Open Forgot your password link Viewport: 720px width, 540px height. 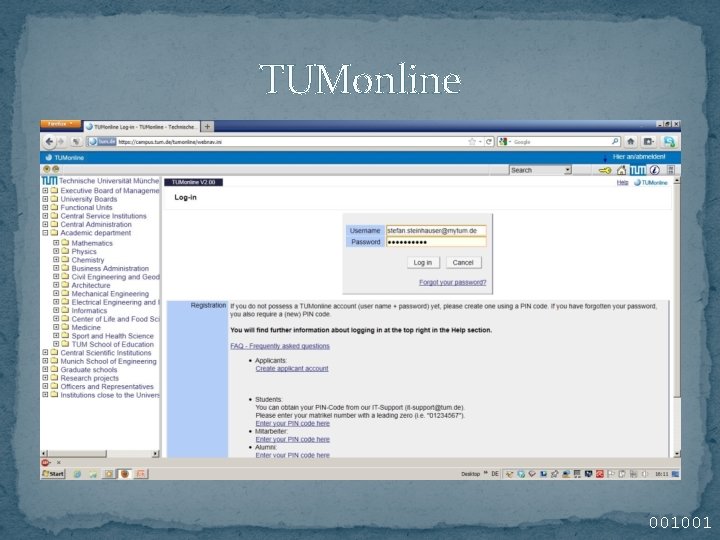(452, 282)
